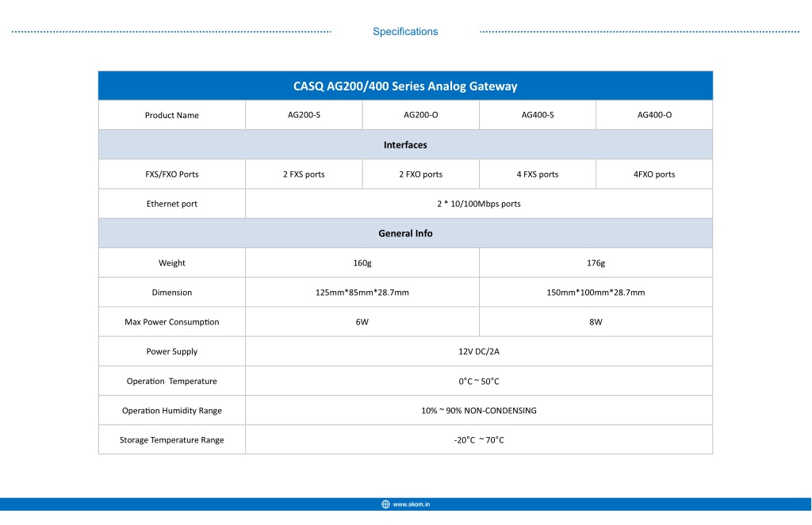Click the AG400-S column header
Viewport: 812px width, 525px height.
click(x=538, y=115)
